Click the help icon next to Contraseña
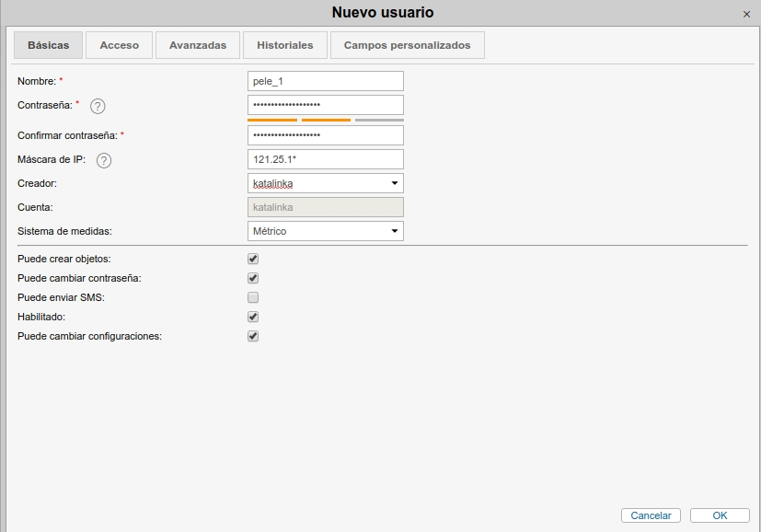Viewport: 761px width, 532px height. click(x=98, y=106)
